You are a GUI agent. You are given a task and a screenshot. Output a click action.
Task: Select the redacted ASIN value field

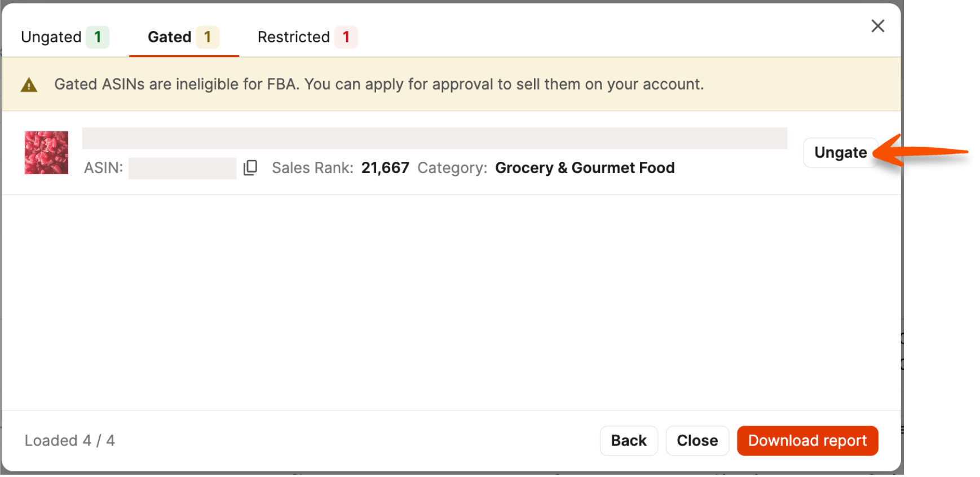182,168
